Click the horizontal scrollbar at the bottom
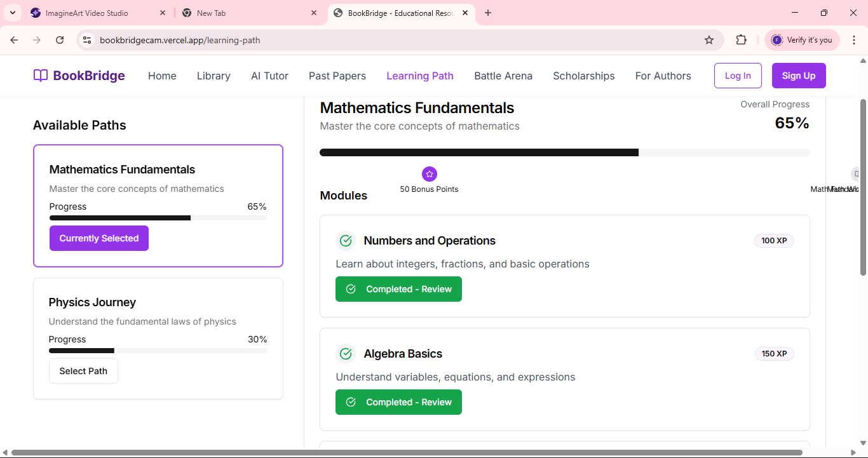Image resolution: width=868 pixels, height=458 pixels. tap(407, 453)
